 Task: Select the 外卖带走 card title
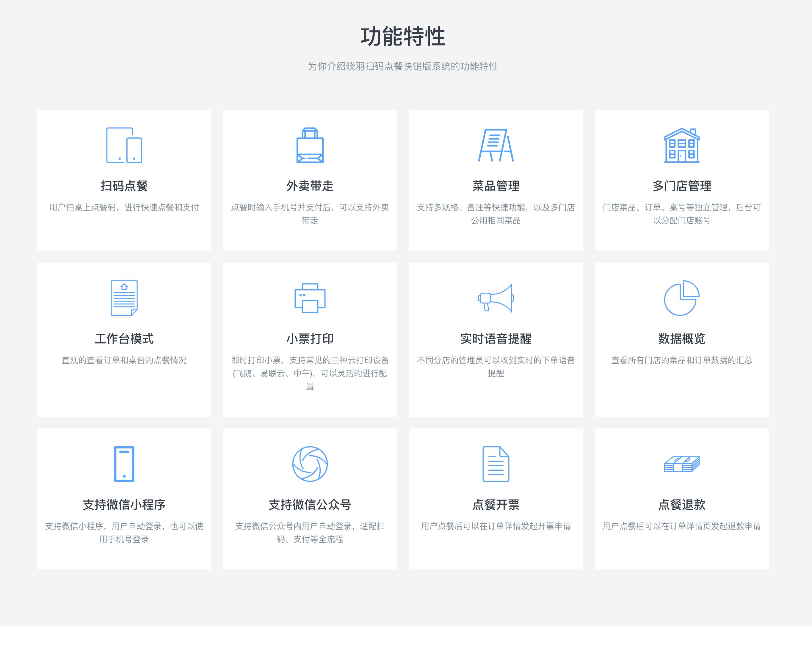pos(310,186)
